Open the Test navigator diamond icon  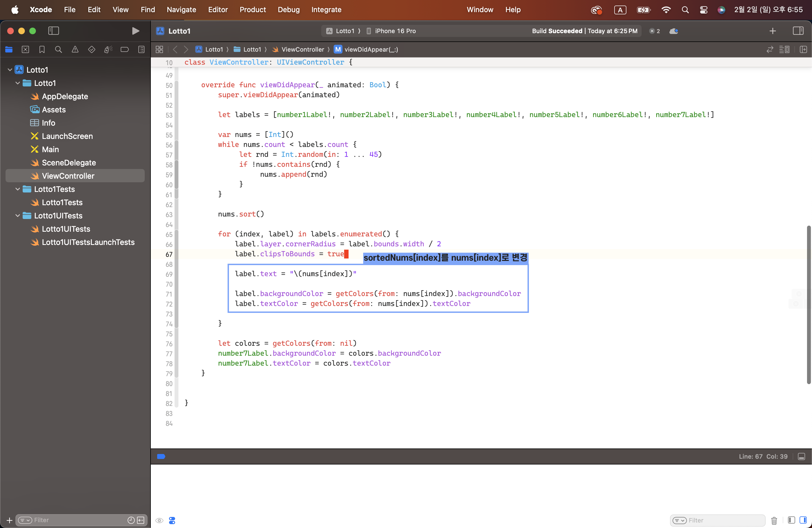tap(91, 50)
